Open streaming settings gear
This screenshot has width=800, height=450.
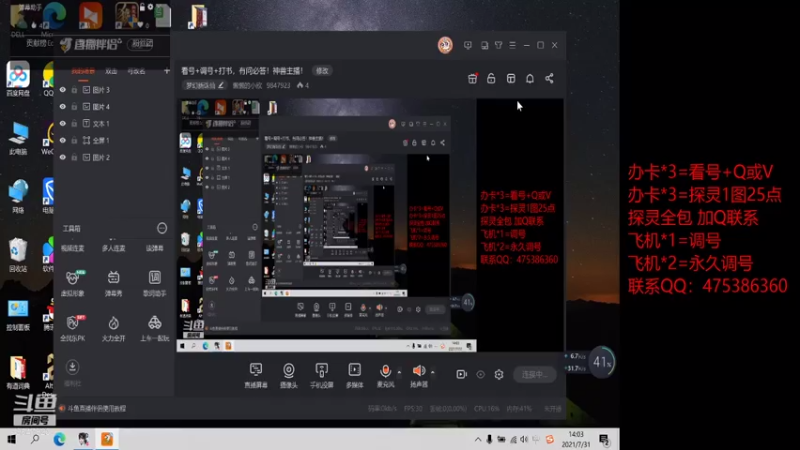pyautogui.click(x=499, y=374)
